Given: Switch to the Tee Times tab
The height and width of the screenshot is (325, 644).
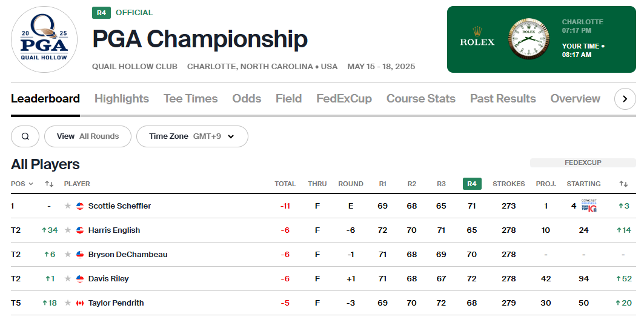Looking at the screenshot, I should point(191,99).
